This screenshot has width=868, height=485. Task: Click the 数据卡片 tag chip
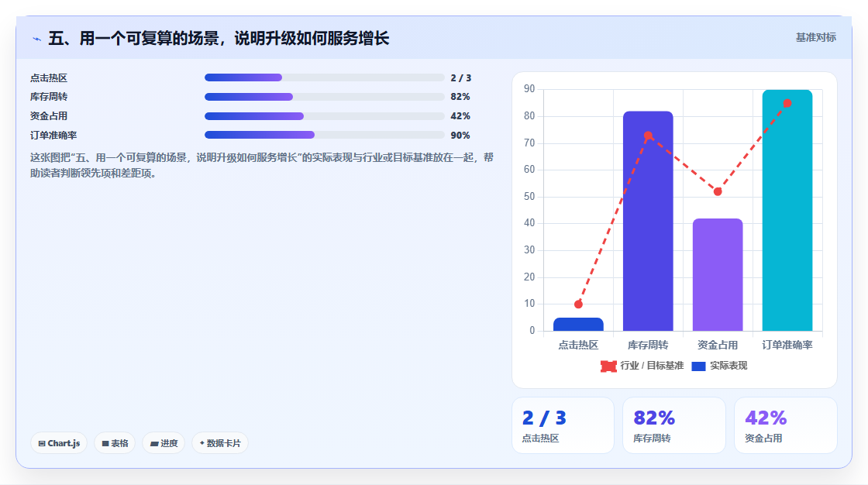coord(220,443)
